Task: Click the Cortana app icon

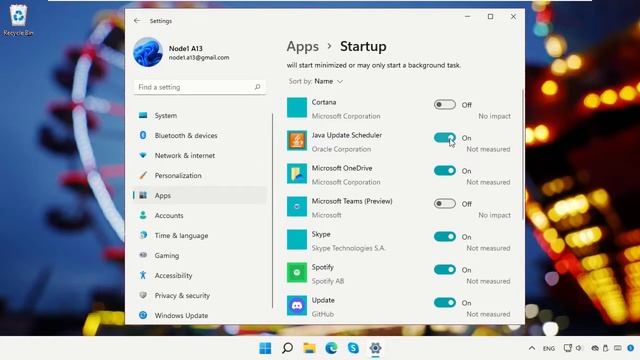Action: [x=297, y=108]
